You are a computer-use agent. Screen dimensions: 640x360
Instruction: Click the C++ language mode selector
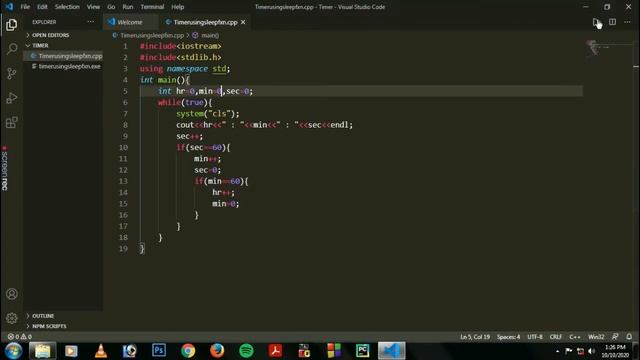pos(575,337)
